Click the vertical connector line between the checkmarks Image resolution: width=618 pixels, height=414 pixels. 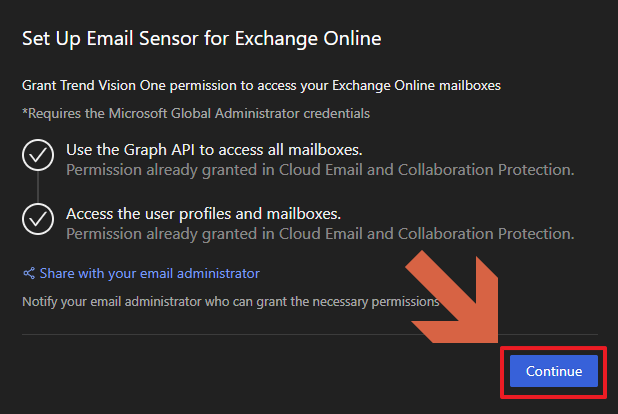tap(38, 187)
